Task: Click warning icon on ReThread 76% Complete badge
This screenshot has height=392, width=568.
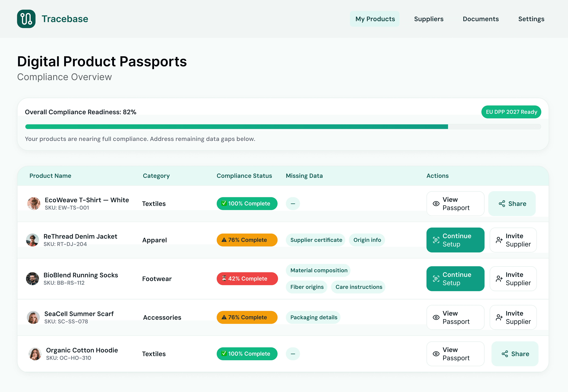Action: (x=224, y=240)
